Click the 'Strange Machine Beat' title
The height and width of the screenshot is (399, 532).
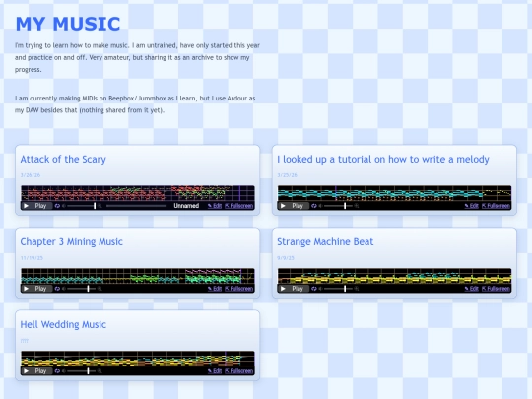click(325, 242)
